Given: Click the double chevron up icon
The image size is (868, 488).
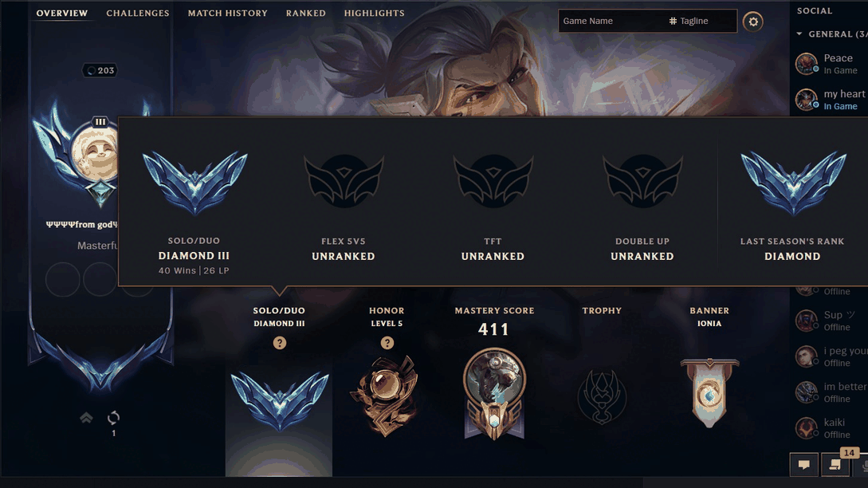Looking at the screenshot, I should [86, 418].
